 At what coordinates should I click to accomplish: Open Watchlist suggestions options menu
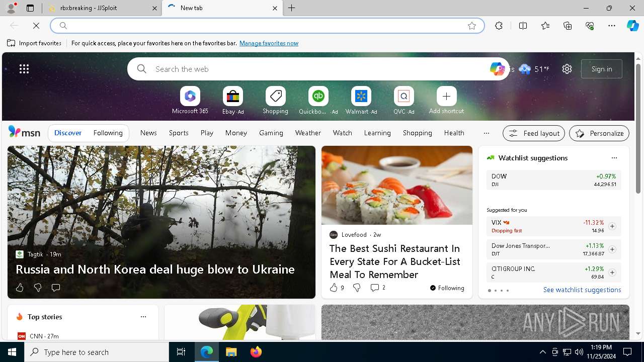tap(614, 158)
